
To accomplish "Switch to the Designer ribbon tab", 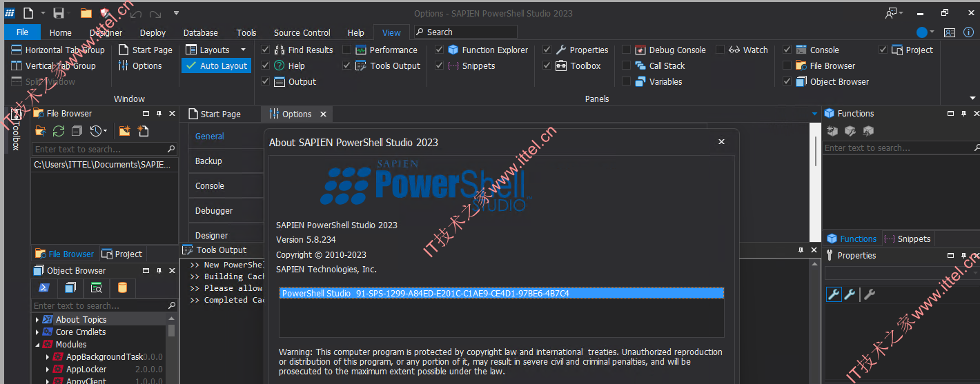I will click(106, 32).
